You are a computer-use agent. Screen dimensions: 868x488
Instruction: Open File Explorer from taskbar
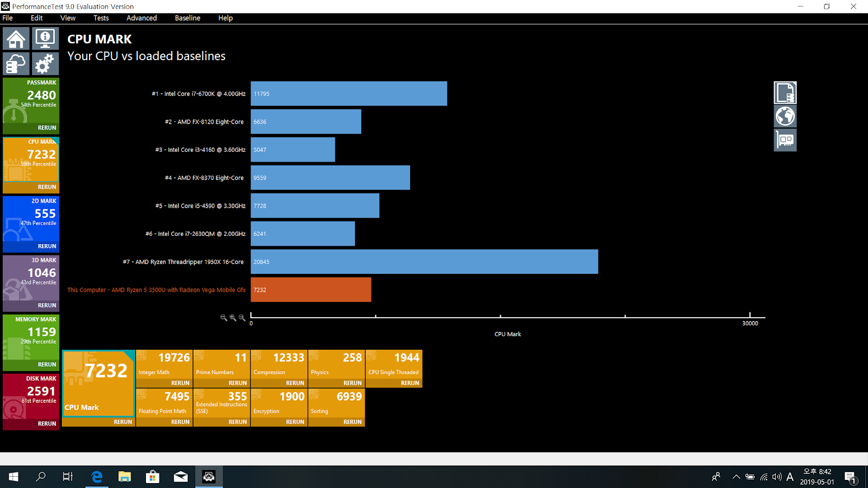[125, 477]
